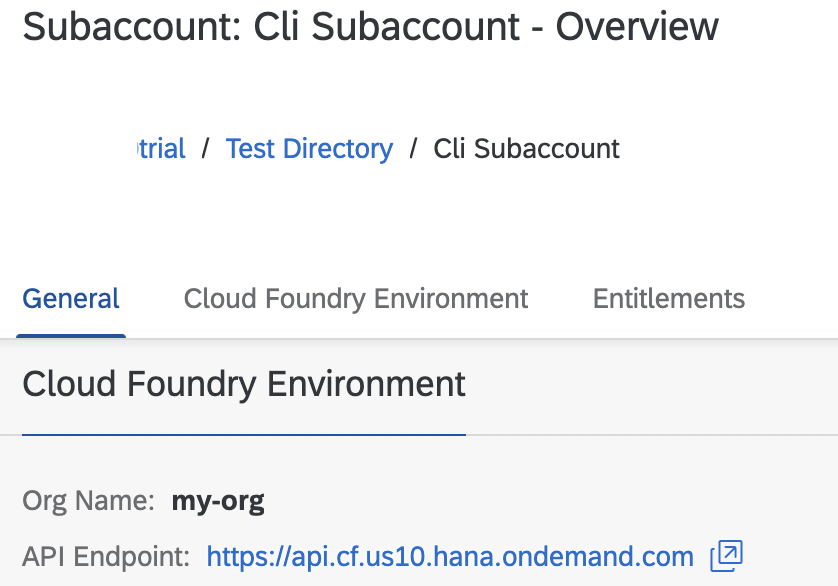838x586 pixels.
Task: Click Cli Subaccount in the breadcrumb trail
Action: [526, 149]
